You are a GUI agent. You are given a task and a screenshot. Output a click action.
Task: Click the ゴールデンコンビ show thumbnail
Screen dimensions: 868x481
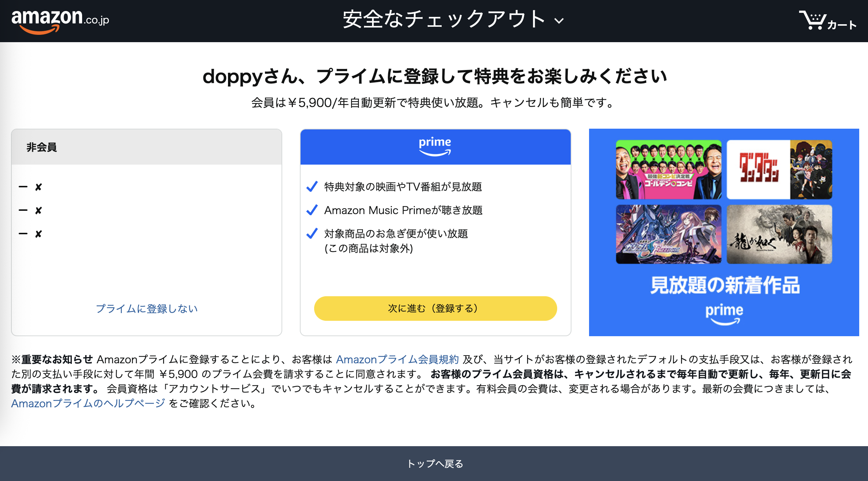669,170
